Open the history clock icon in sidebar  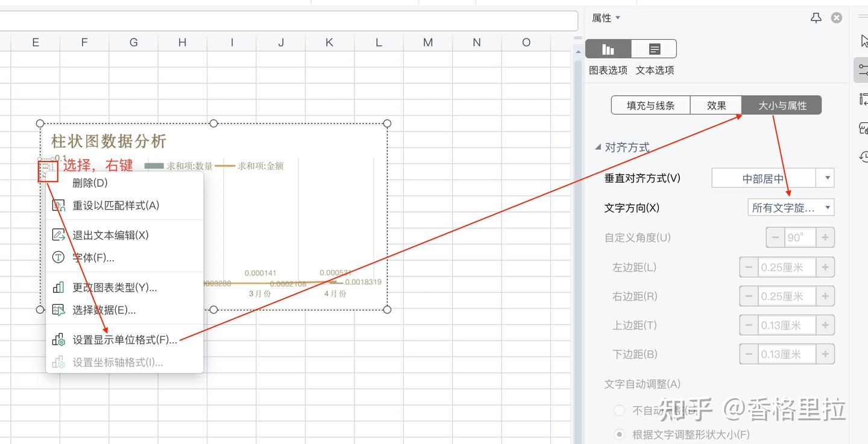[863, 157]
